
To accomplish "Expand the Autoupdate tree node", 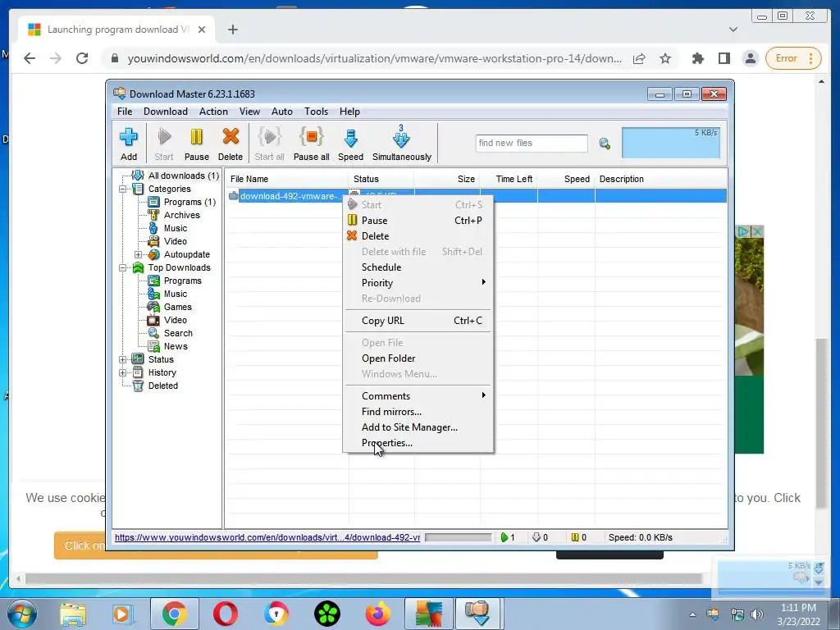I will point(138,254).
